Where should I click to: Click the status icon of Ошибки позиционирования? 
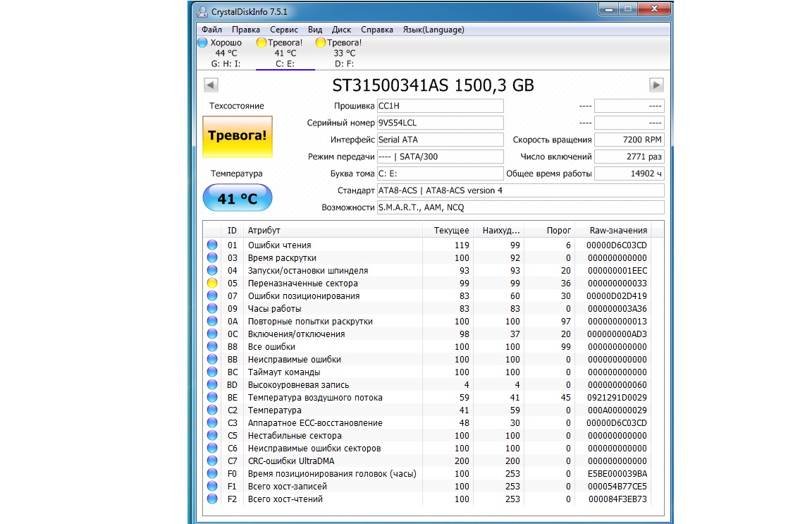(212, 295)
